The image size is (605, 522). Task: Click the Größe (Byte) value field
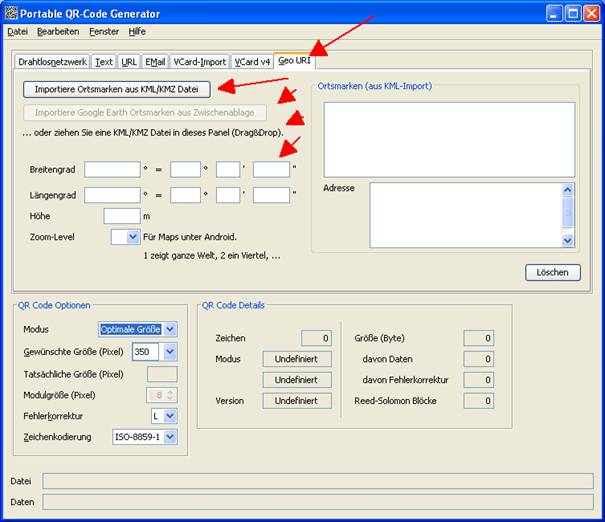[478, 338]
